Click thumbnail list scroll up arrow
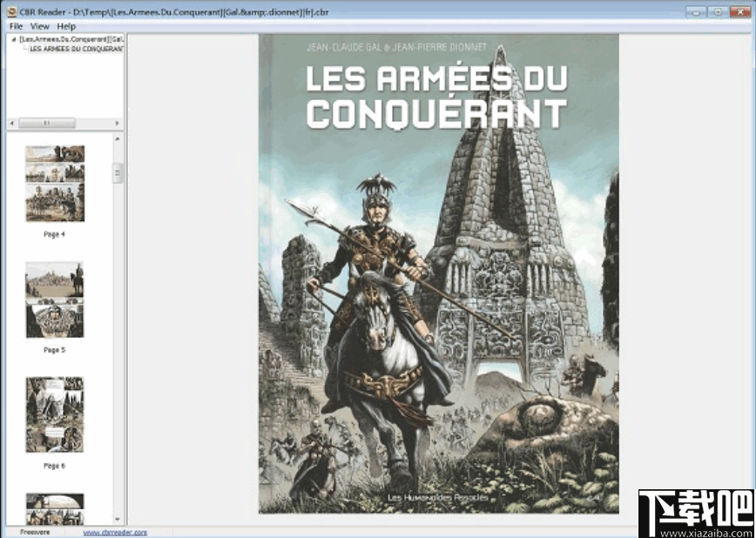Viewport: 756px width, 538px height. coord(118,138)
